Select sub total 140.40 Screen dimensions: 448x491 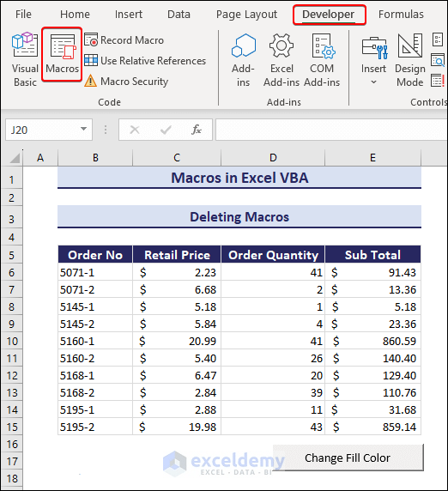pyautogui.click(x=372, y=358)
